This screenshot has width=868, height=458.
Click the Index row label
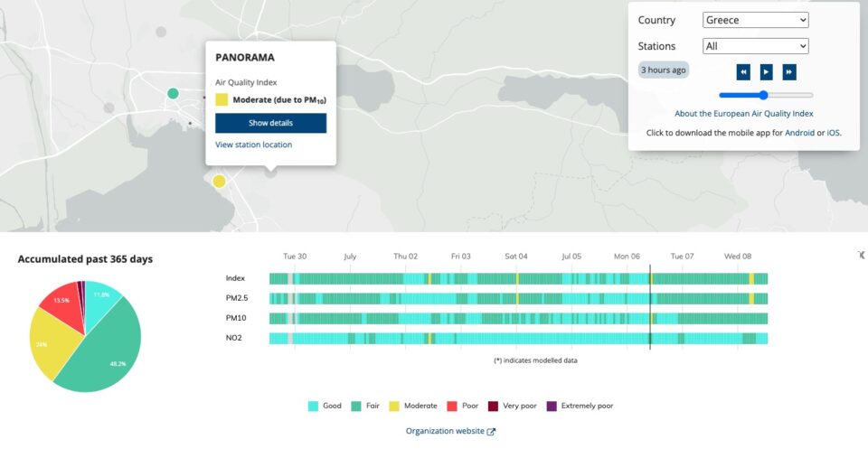tap(235, 278)
